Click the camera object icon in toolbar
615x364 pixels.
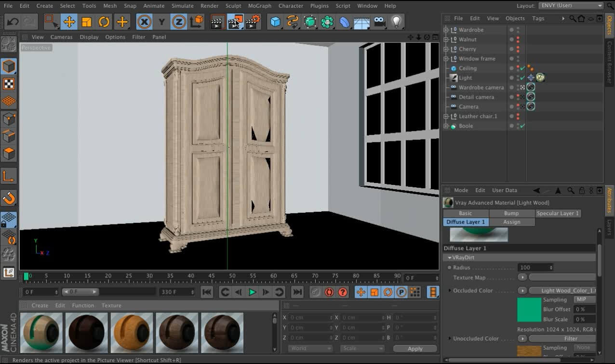[x=379, y=22]
